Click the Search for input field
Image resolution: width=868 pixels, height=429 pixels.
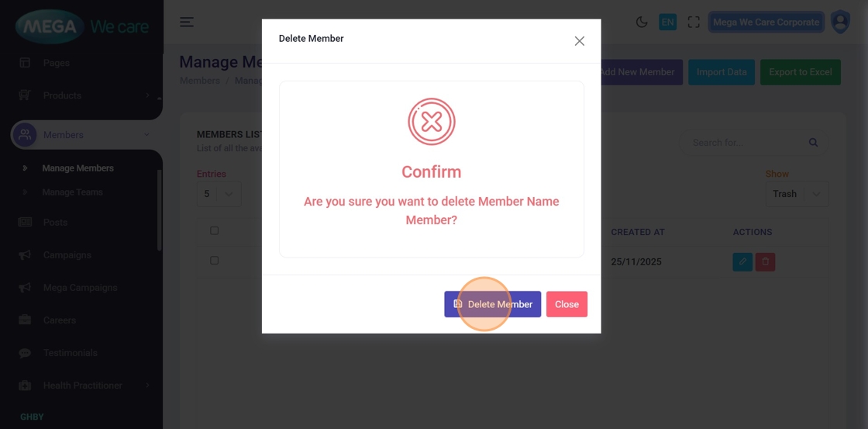pos(744,143)
